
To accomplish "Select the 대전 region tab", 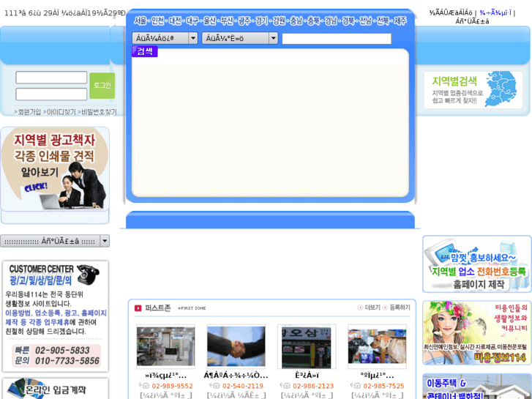I will 176,21.
